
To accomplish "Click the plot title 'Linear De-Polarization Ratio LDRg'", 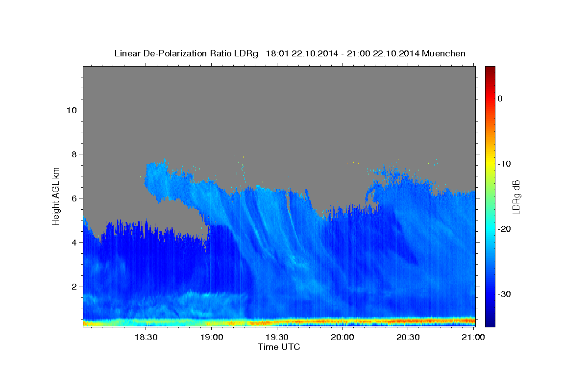I will click(186, 53).
